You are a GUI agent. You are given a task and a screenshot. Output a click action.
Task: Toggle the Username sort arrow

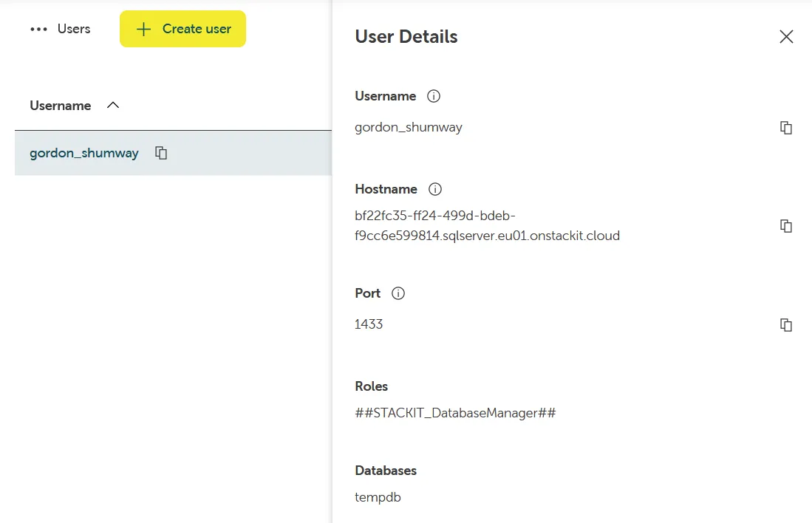click(x=113, y=106)
